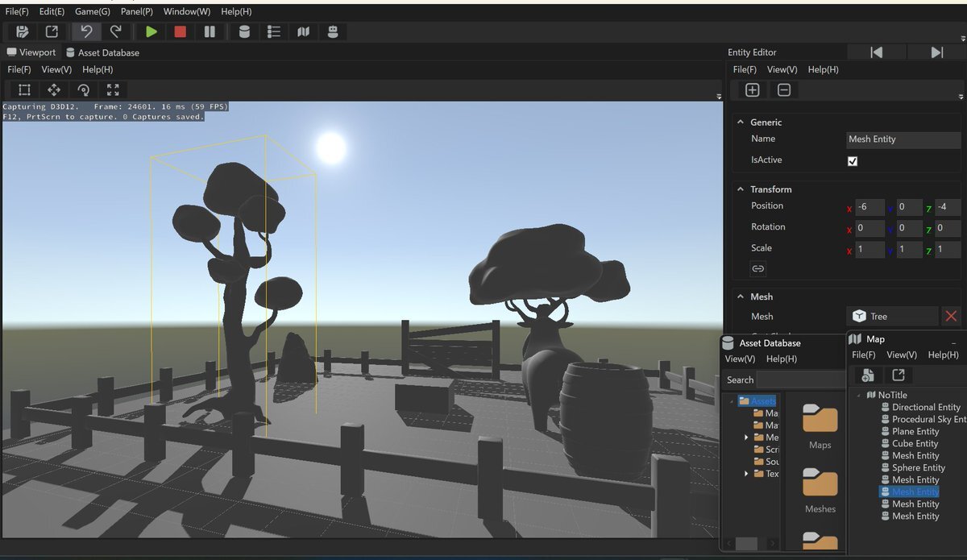Uncheck the IsActive checkbox
The image size is (967, 560).
pos(853,161)
